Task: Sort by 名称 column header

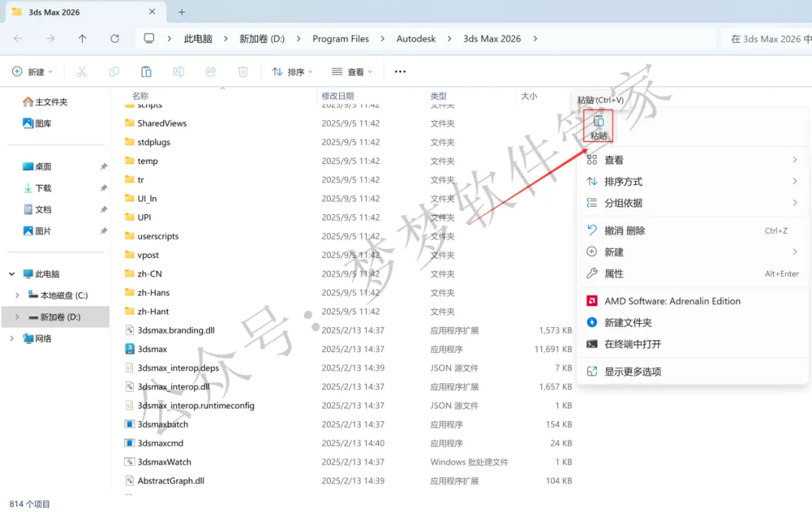Action: point(141,95)
